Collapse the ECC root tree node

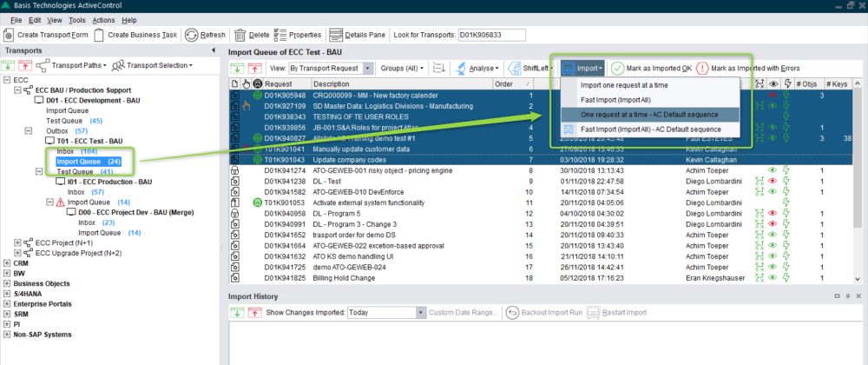[x=7, y=80]
